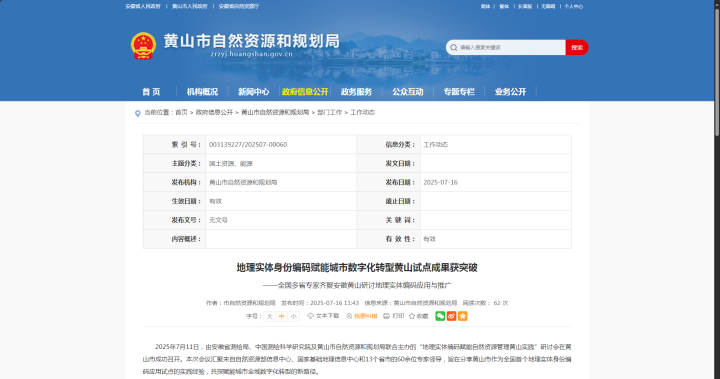
Task: Click read count 62 次
Action: pyautogui.click(x=501, y=303)
